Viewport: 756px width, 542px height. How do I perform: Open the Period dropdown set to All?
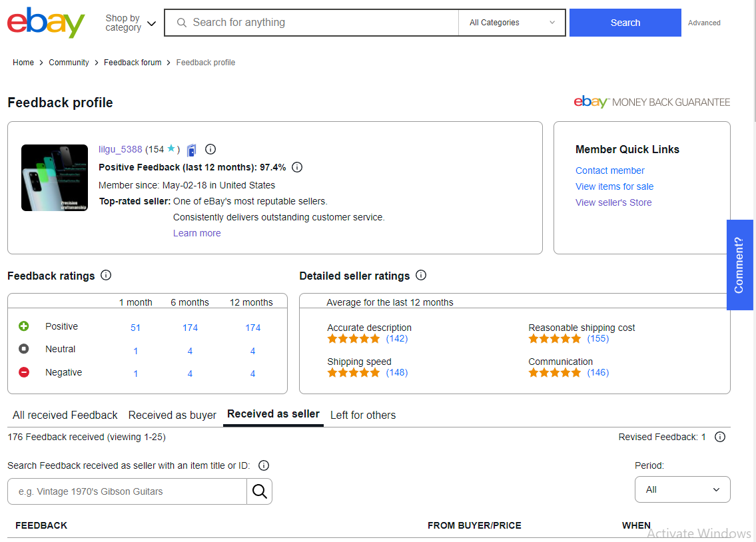tap(682, 489)
